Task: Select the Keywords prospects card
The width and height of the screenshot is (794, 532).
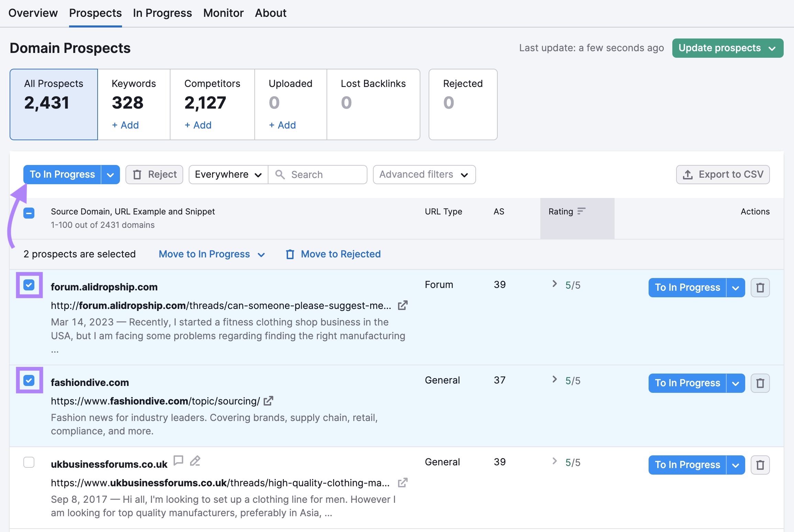Action: (x=134, y=104)
